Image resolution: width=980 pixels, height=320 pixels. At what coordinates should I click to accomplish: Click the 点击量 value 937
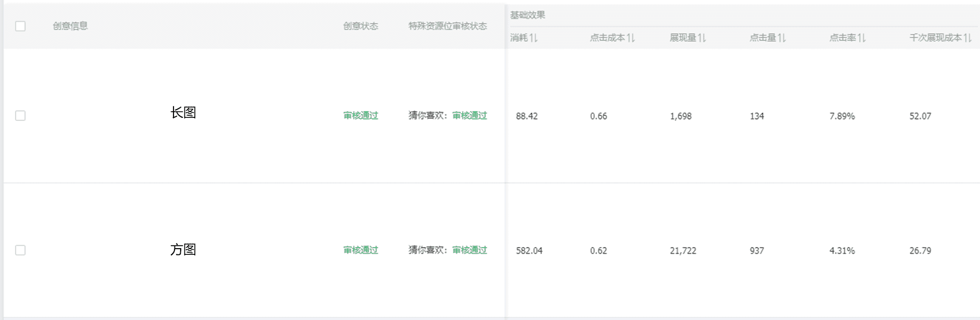pyautogui.click(x=757, y=251)
